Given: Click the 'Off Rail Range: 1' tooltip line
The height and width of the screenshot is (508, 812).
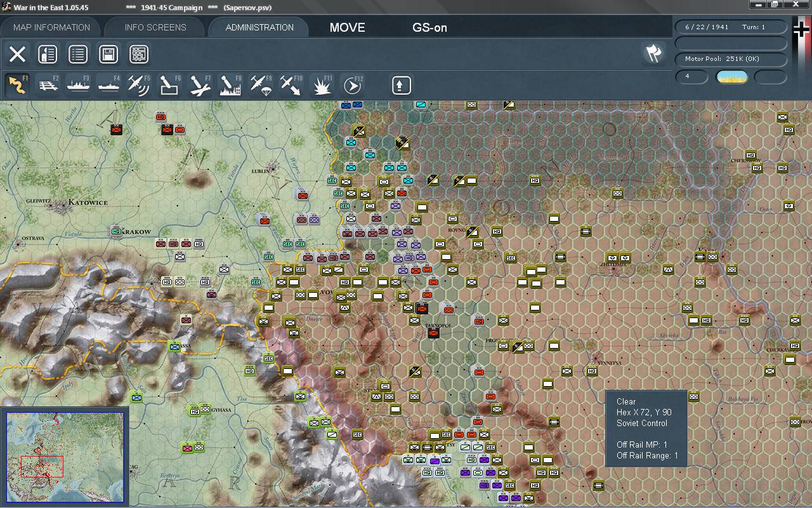Looking at the screenshot, I should point(647,455).
